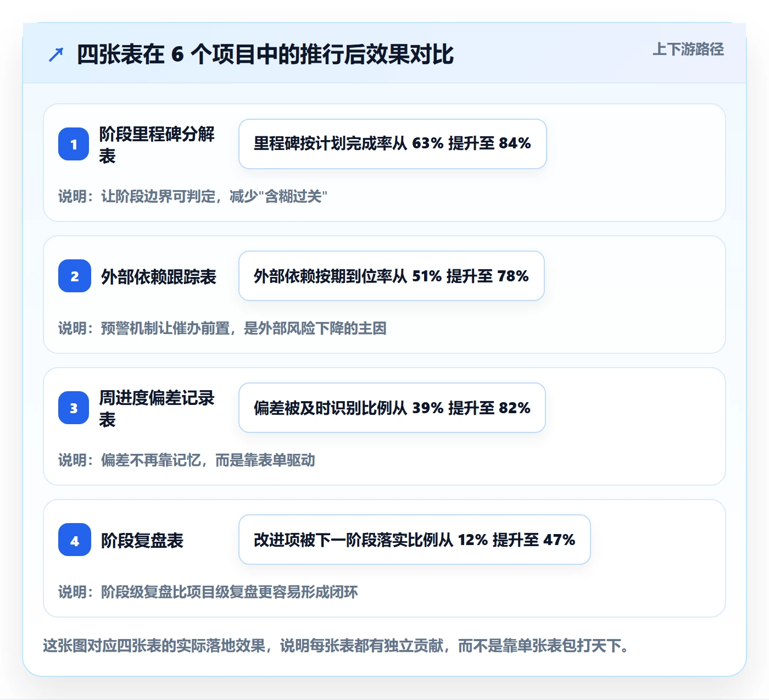Image resolution: width=769 pixels, height=700 pixels.
Task: Select the 外部依赖跟踪表 heading
Action: (159, 276)
